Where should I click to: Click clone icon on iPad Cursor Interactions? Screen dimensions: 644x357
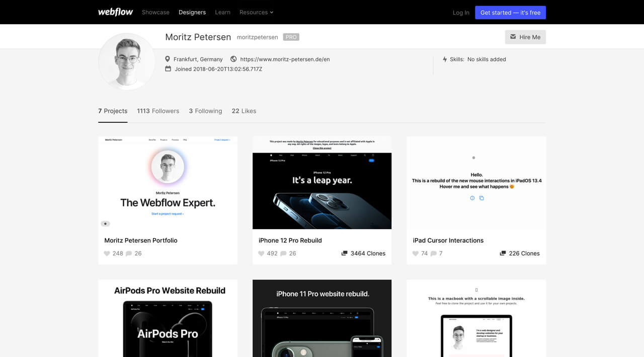pyautogui.click(x=503, y=253)
